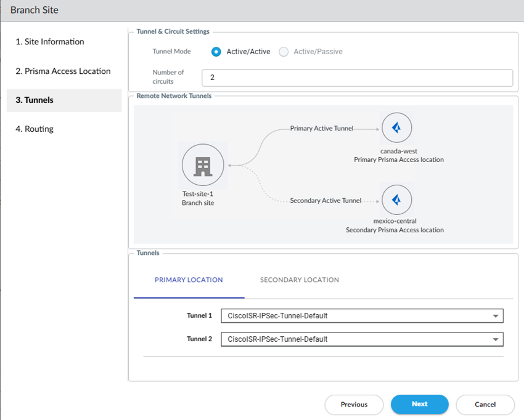
Task: Expand the Tunnel 2 dropdown
Action: pos(361,339)
